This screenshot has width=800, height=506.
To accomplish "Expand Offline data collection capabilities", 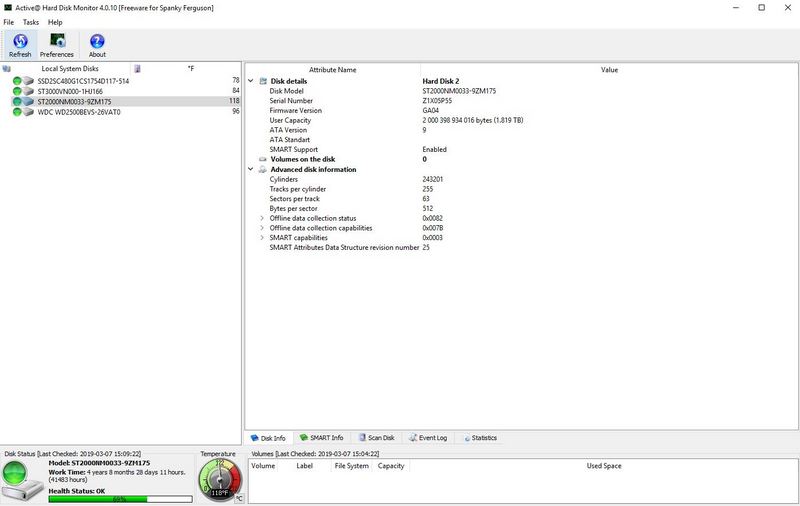I will pyautogui.click(x=262, y=228).
